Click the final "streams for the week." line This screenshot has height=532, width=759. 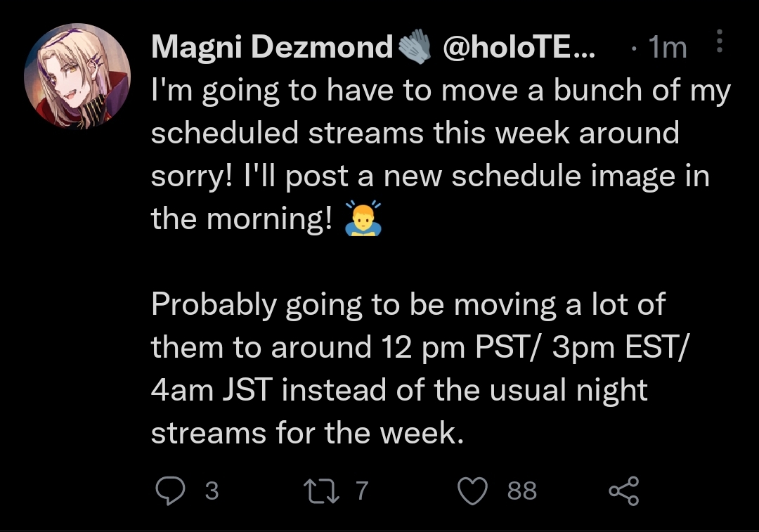(x=308, y=433)
